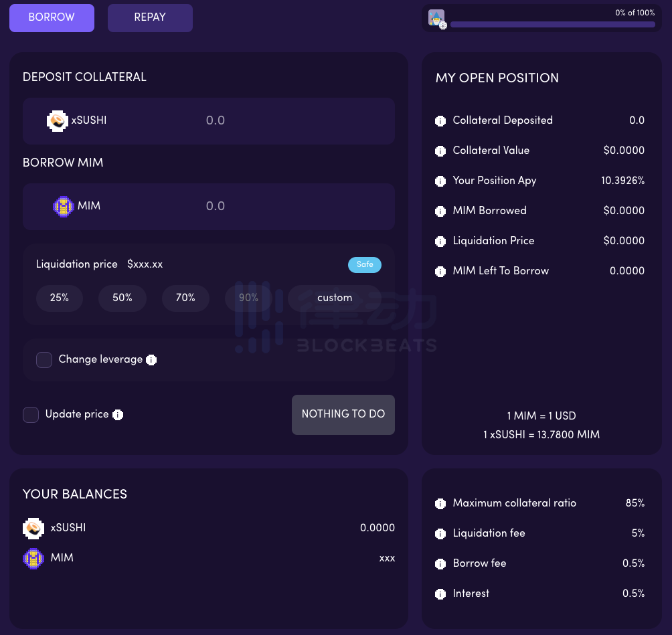The image size is (672, 635).
Task: Click the '0% of 100%' label
Action: 635,13
